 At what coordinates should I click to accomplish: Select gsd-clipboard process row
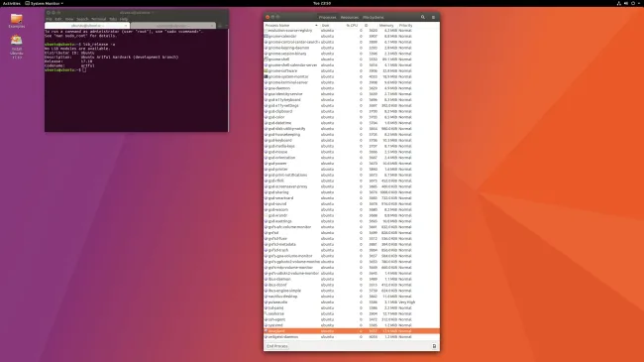point(352,111)
